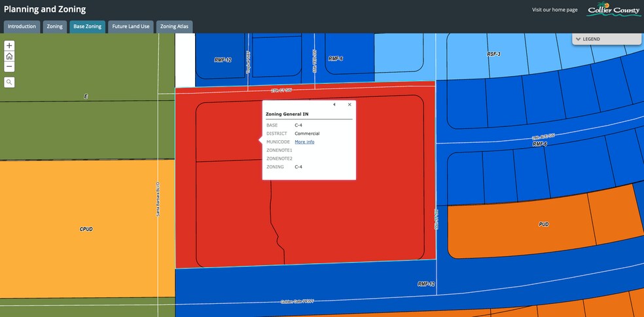Image resolution: width=644 pixels, height=317 pixels.
Task: Reset map to home extent
Action: click(9, 56)
